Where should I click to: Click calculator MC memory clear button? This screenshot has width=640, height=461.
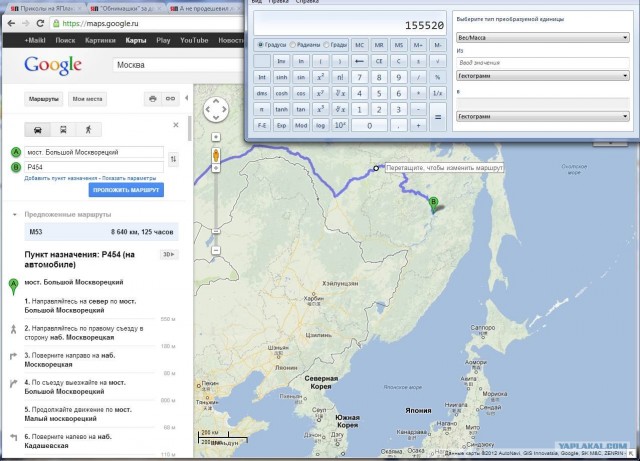pos(359,45)
